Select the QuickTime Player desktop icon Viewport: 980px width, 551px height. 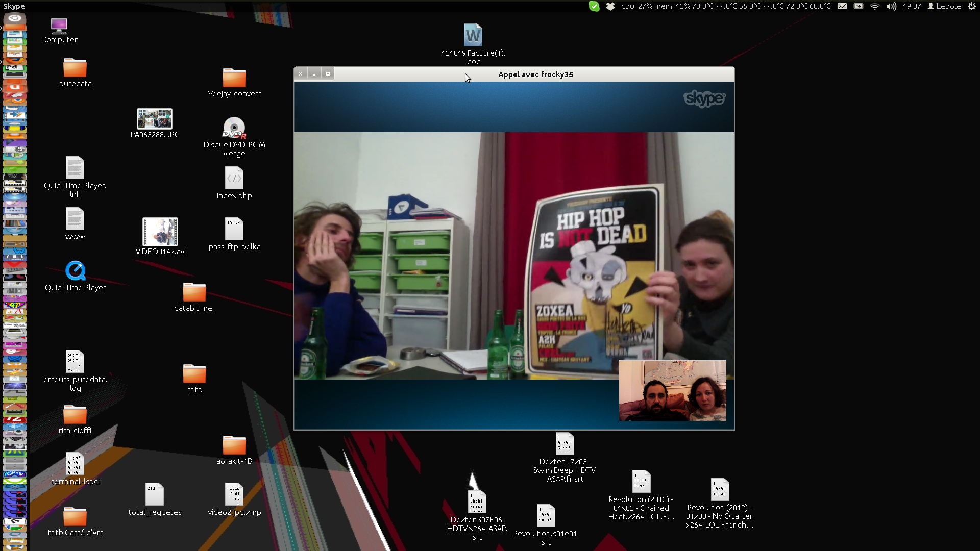[75, 271]
